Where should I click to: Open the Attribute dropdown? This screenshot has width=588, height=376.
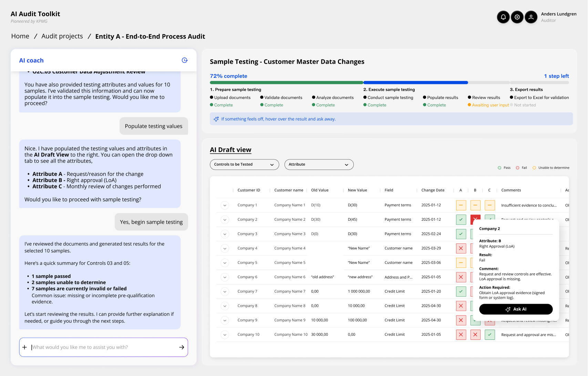click(x=319, y=165)
